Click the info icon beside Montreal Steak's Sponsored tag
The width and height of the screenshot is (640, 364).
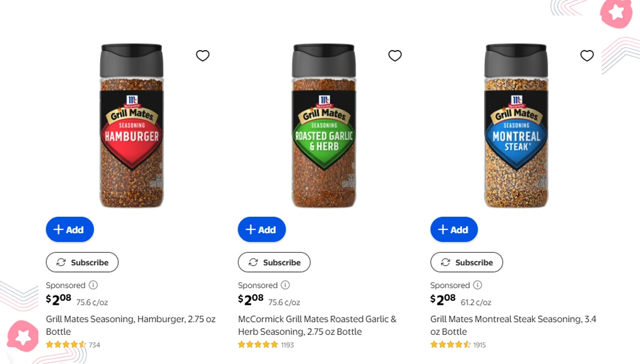(x=477, y=285)
